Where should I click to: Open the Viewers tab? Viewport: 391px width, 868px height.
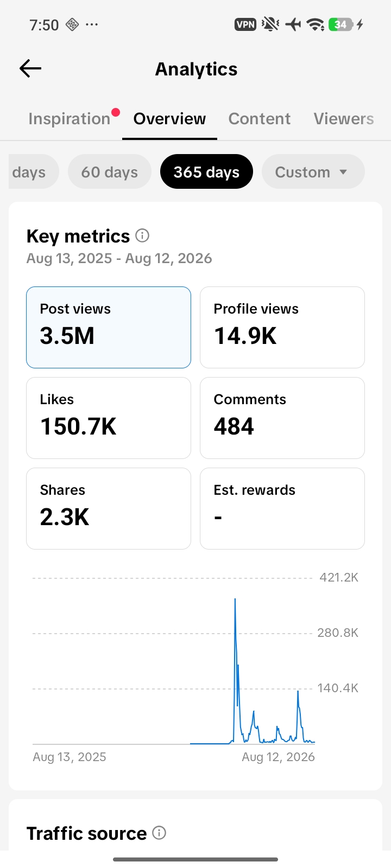click(x=344, y=119)
